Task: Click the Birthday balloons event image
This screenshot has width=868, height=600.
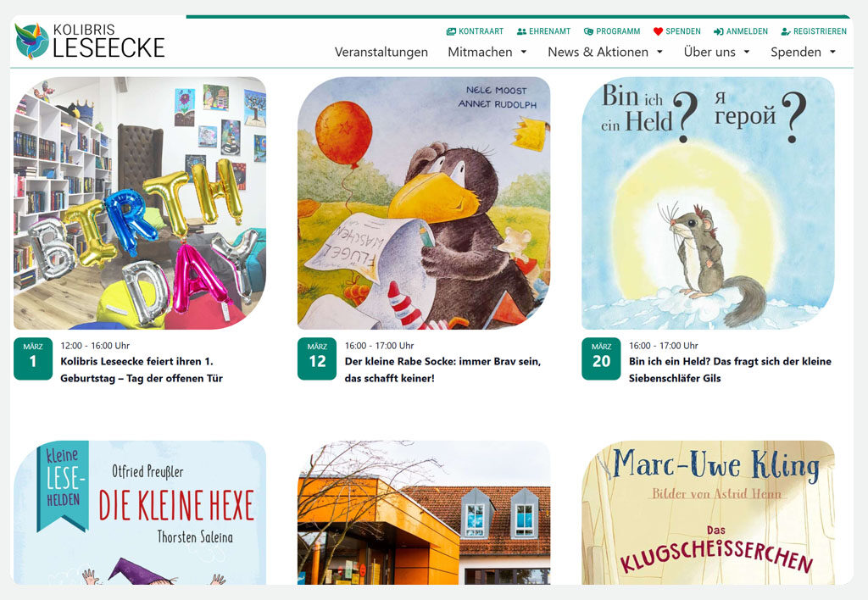Action: (140, 203)
